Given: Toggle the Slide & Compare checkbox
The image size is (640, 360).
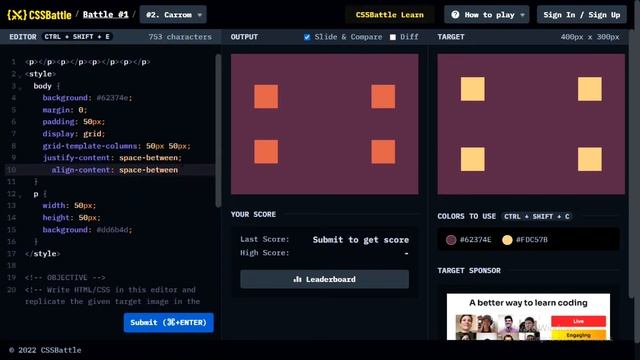Looking at the screenshot, I should (x=307, y=37).
